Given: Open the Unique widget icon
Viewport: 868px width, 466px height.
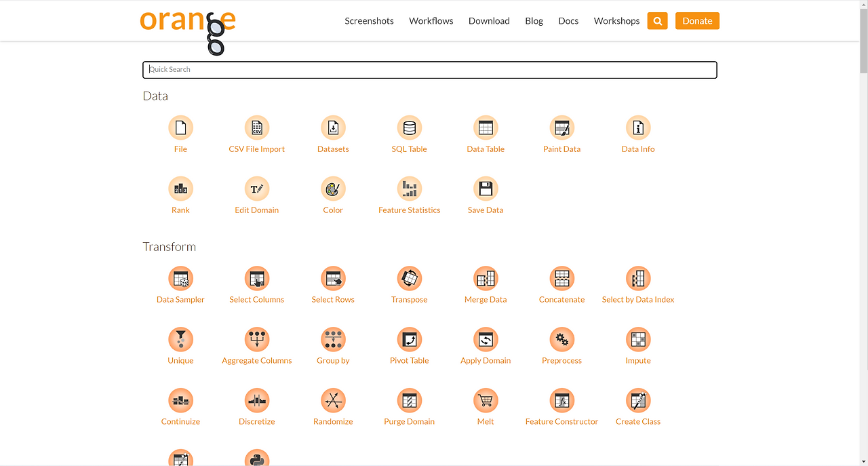Looking at the screenshot, I should tap(180, 339).
